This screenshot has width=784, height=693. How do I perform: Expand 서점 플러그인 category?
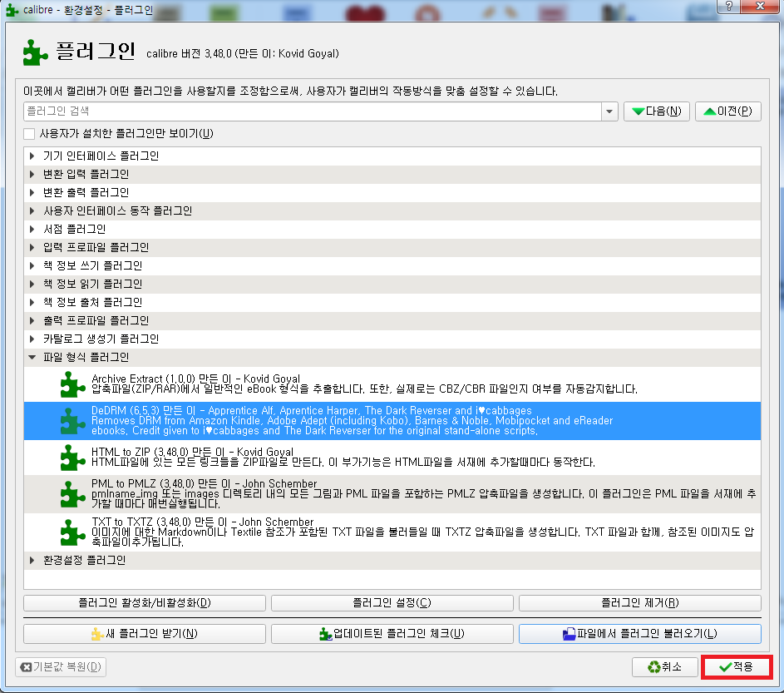(x=32, y=229)
